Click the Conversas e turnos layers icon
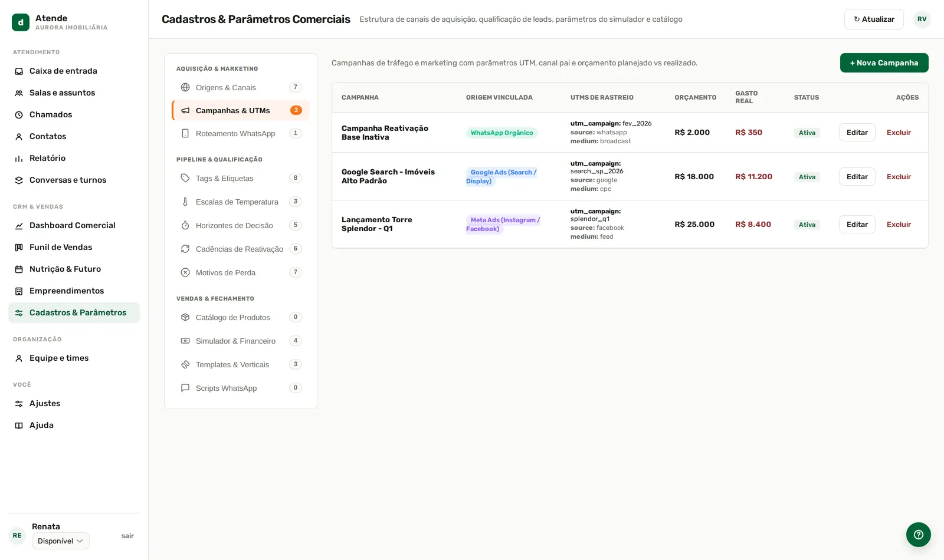 19,180
